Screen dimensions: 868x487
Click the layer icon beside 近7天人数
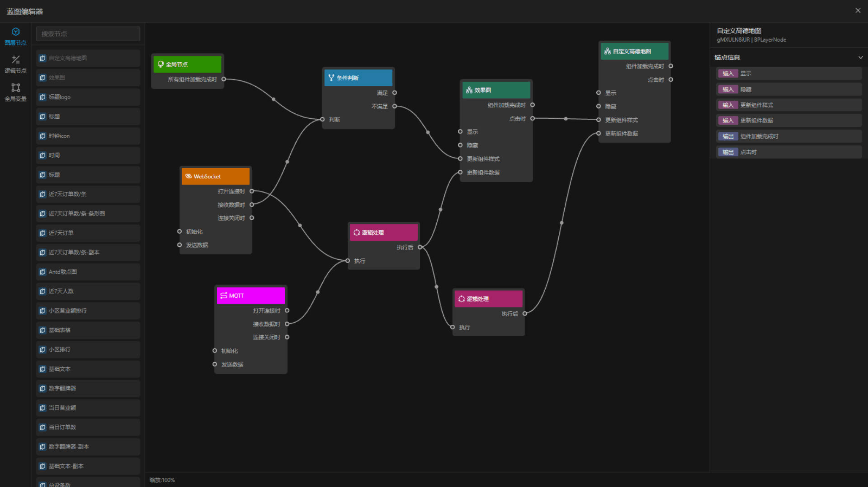(x=42, y=291)
